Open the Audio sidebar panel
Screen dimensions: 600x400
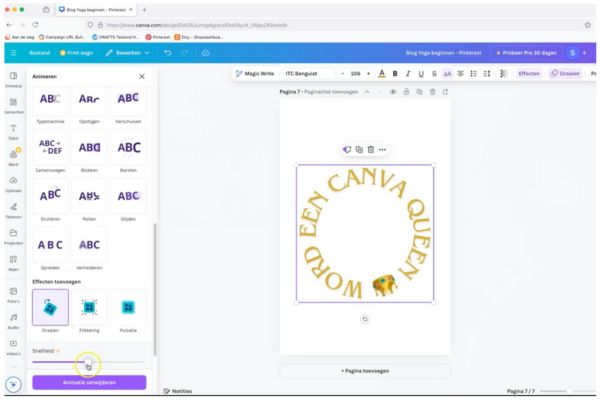click(x=13, y=321)
